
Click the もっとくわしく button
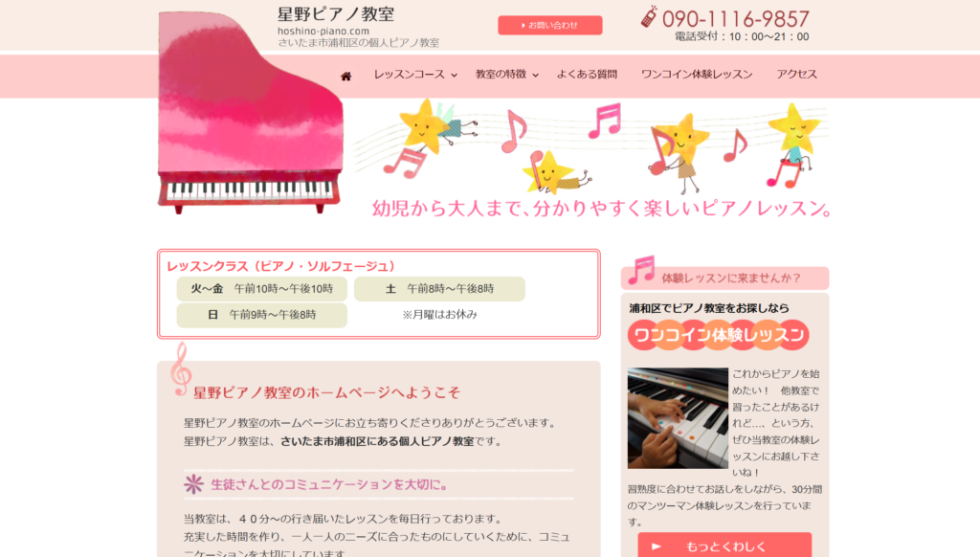click(x=724, y=546)
